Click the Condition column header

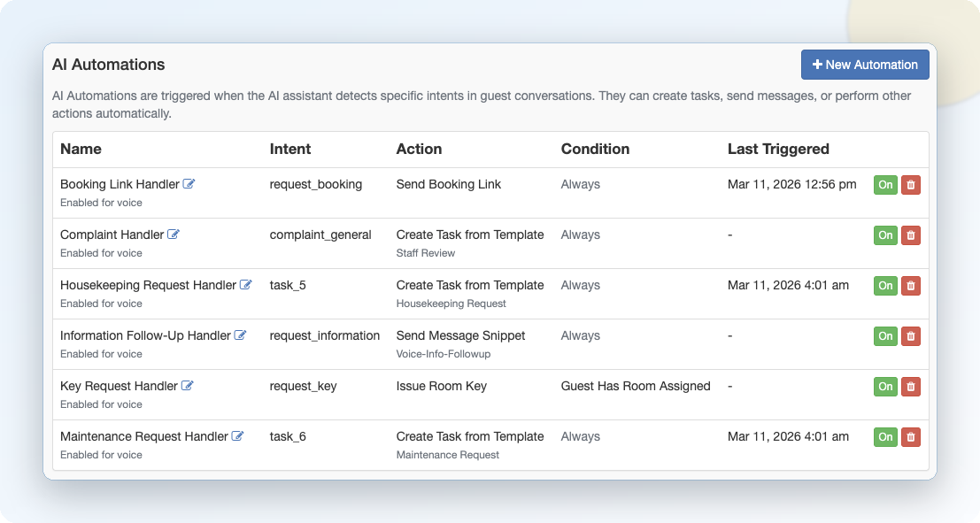(595, 149)
